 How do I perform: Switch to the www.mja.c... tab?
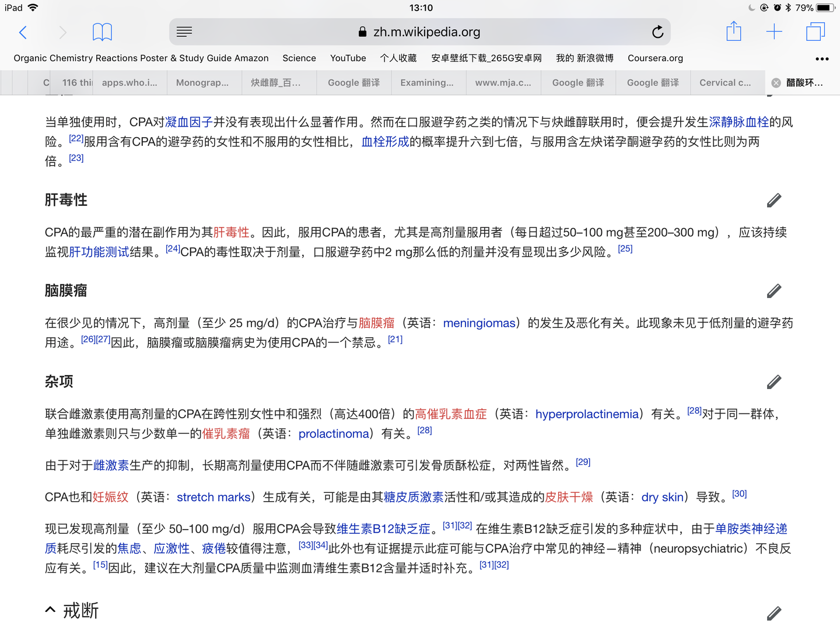(503, 83)
